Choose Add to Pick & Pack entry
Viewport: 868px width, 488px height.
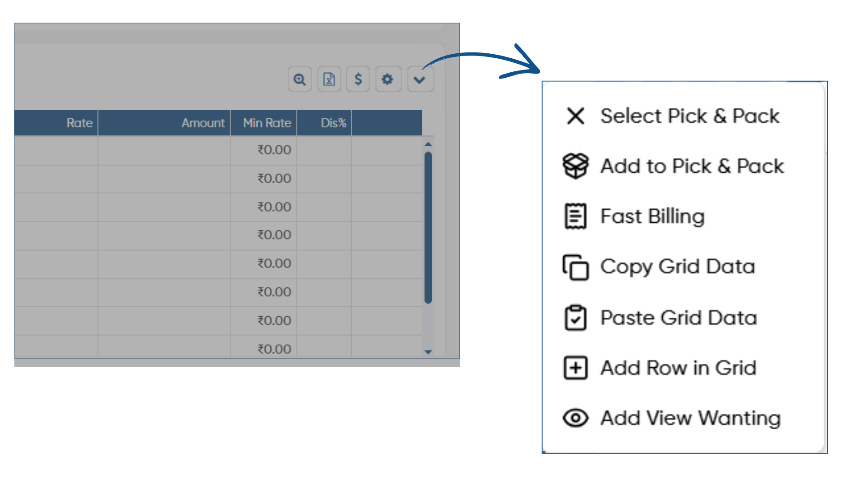(x=692, y=166)
